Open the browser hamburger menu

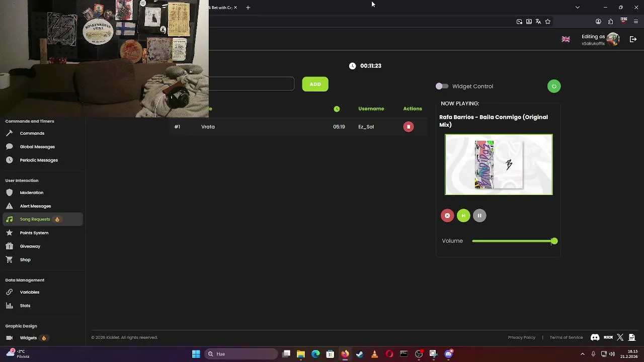(636, 22)
